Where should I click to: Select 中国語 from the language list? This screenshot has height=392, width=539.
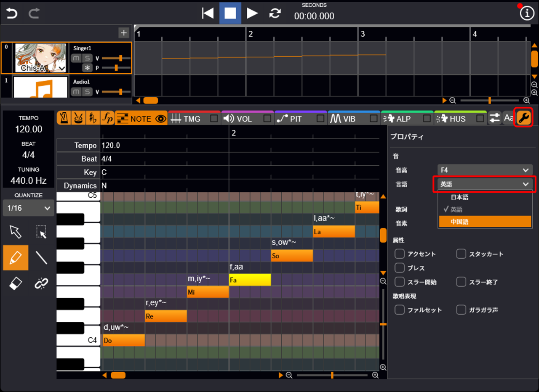(x=484, y=222)
